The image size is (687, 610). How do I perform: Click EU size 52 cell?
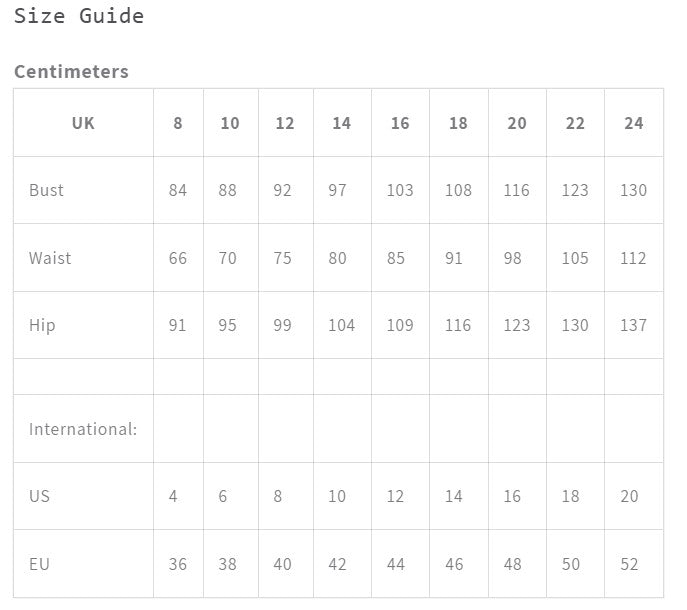click(x=629, y=564)
